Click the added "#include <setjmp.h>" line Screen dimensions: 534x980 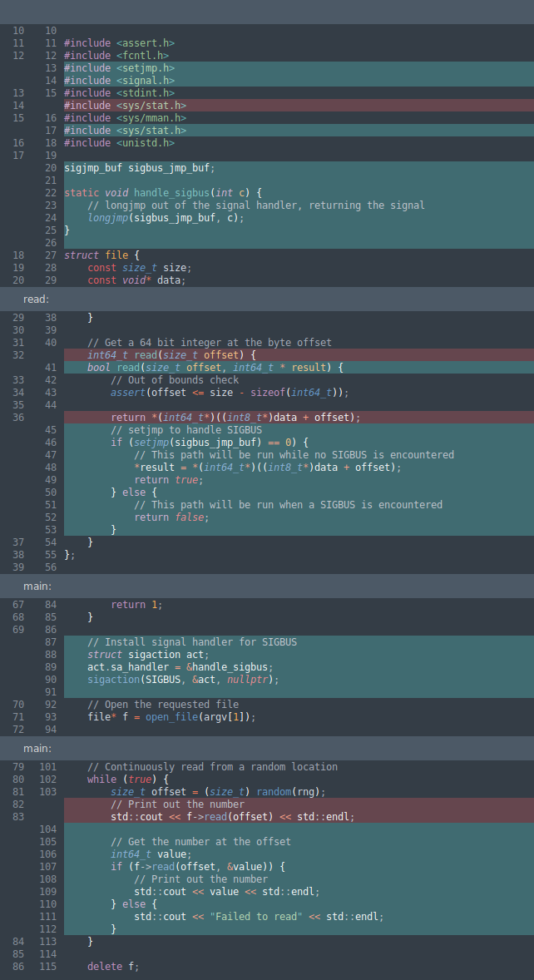point(119,68)
